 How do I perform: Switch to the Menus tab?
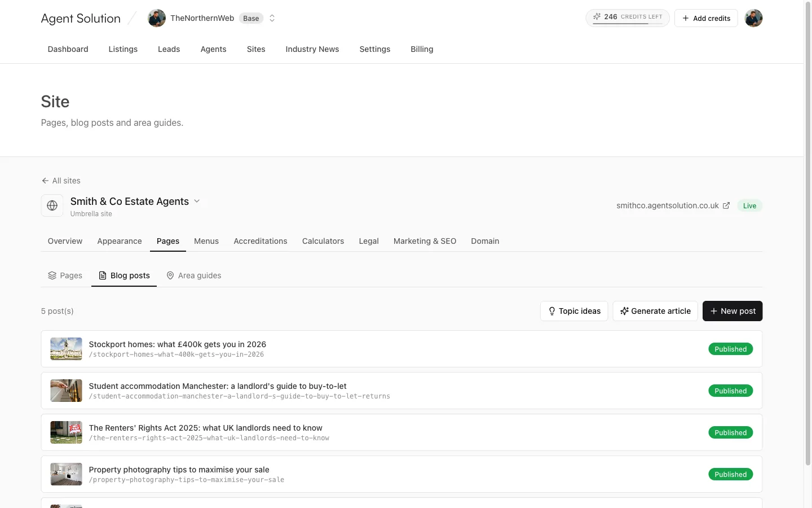206,241
